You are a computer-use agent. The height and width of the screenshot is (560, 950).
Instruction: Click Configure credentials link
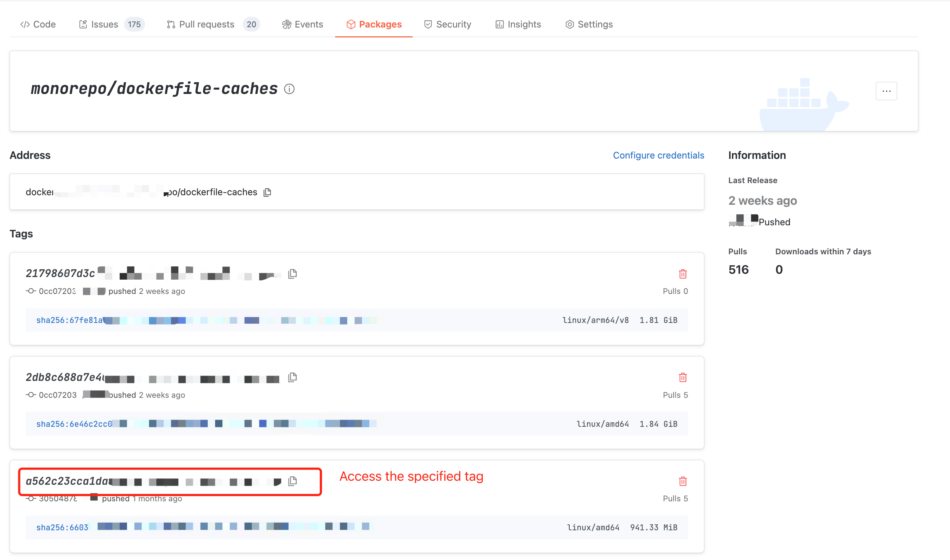(x=658, y=155)
